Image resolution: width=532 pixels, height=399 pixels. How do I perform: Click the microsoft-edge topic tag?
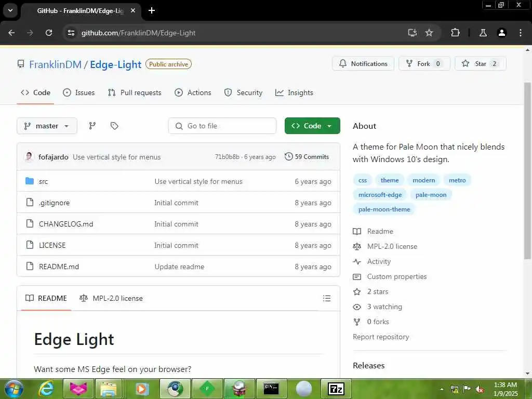click(x=380, y=195)
